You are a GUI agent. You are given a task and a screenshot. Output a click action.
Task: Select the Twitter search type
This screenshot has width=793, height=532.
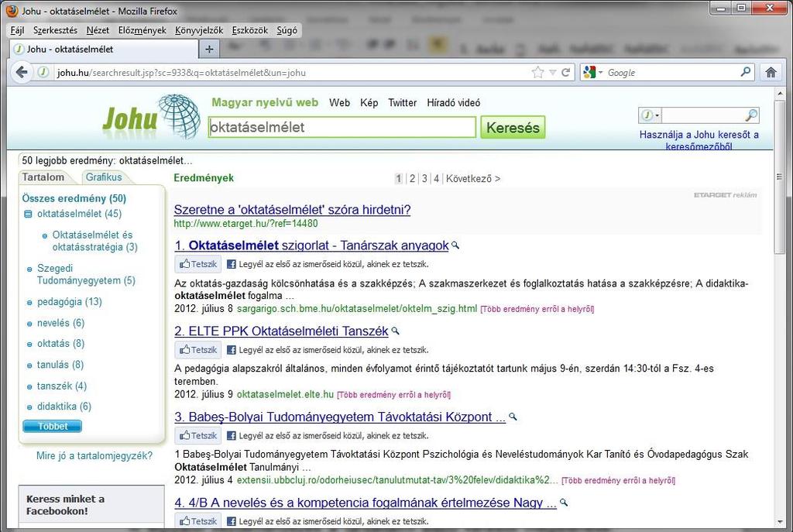point(402,103)
